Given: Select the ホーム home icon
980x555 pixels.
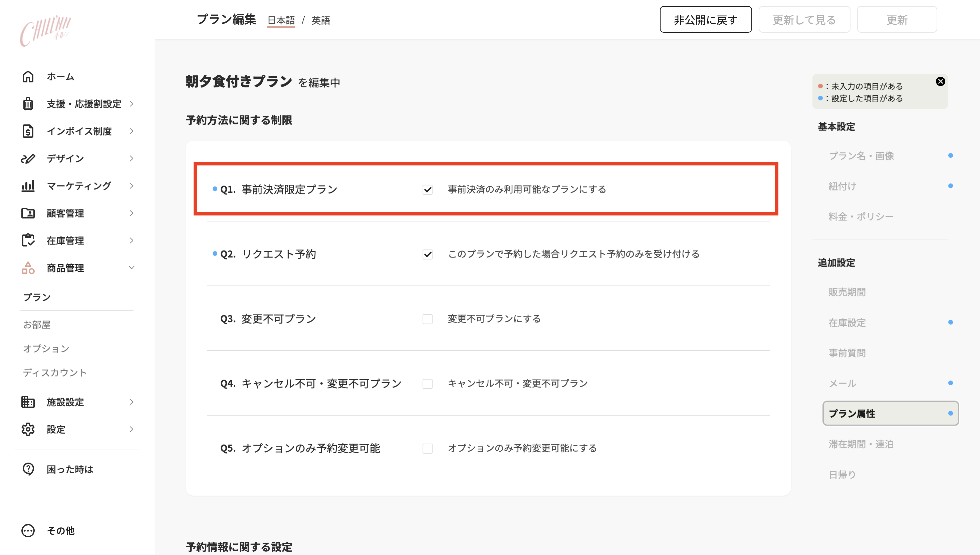Looking at the screenshot, I should coord(28,76).
